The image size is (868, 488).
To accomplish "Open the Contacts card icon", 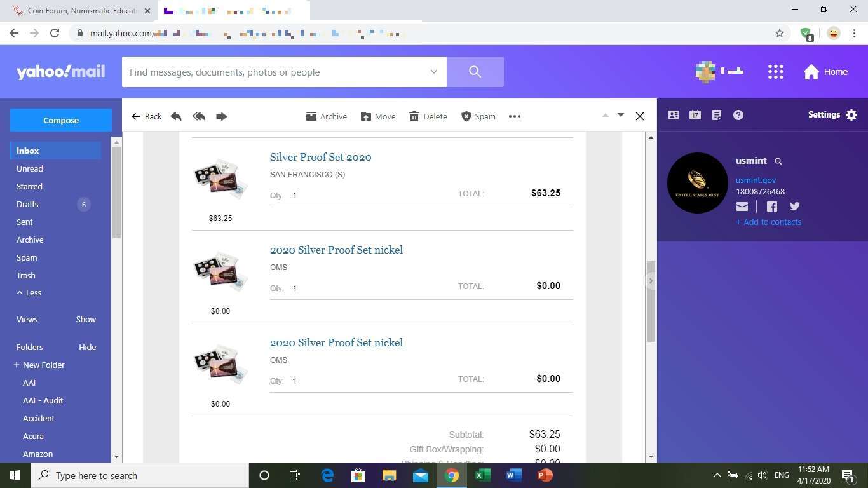I will (674, 115).
